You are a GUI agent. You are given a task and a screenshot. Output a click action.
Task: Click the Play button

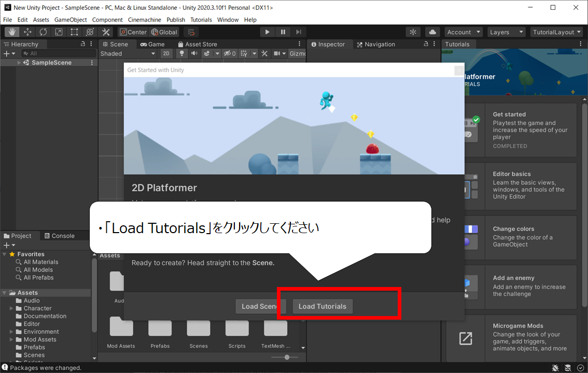click(x=267, y=32)
